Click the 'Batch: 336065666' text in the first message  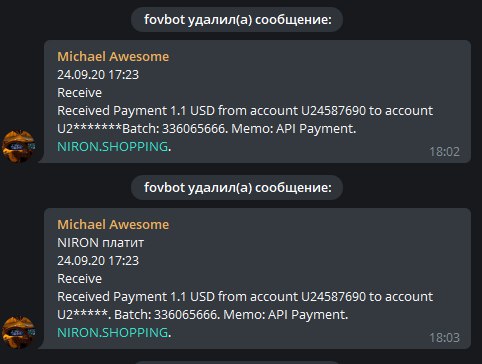tap(175, 129)
